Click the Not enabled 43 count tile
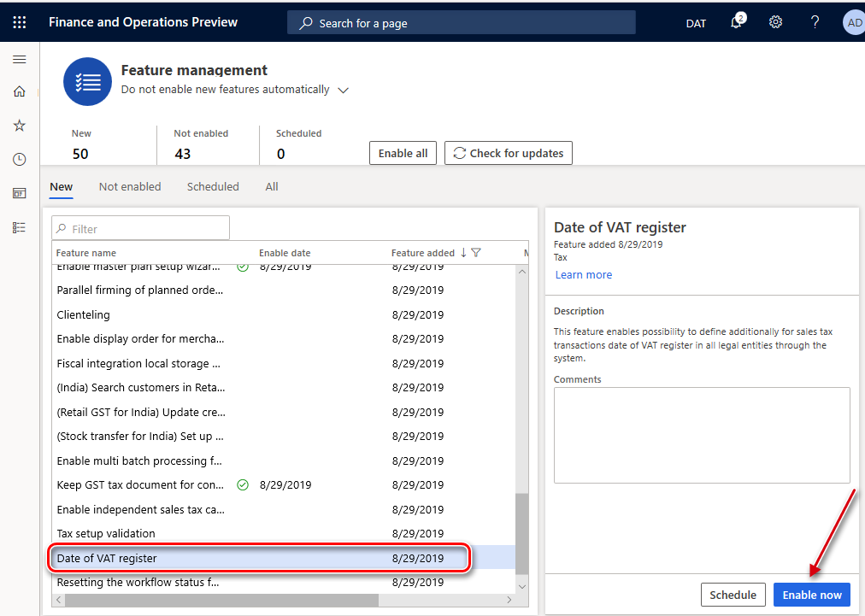Image resolution: width=865 pixels, height=616 pixels. click(x=208, y=145)
